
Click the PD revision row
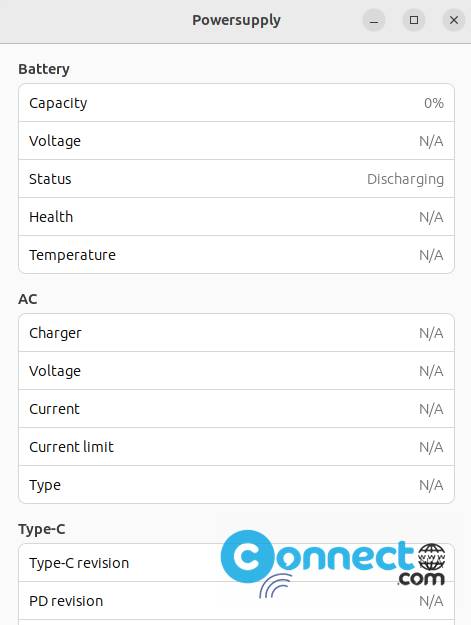click(236, 601)
